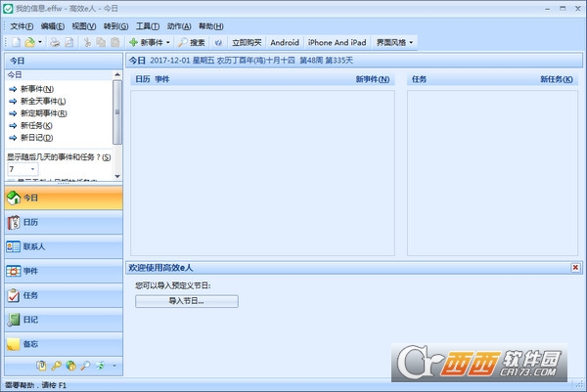Click the 导入节日... button
587x392 pixels.
pos(187,301)
